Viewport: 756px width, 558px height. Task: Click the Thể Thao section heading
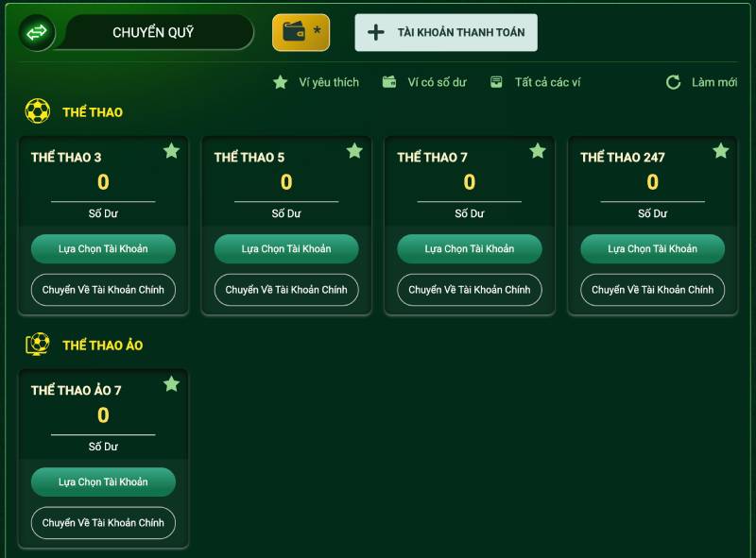tap(93, 112)
